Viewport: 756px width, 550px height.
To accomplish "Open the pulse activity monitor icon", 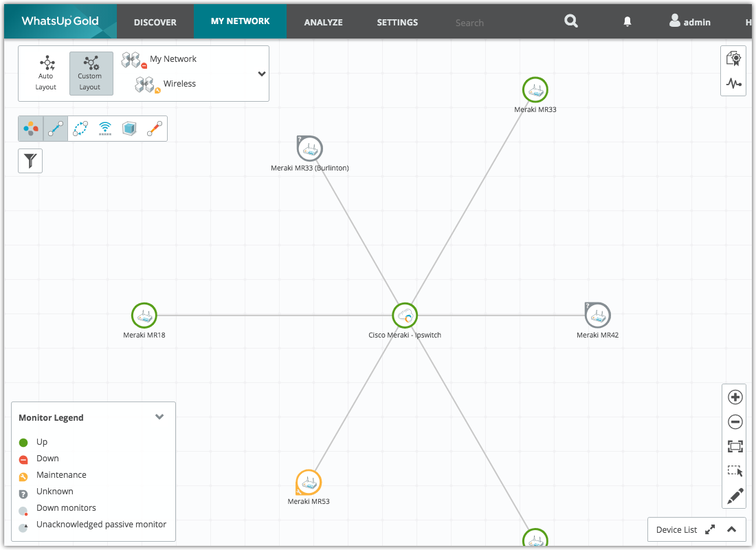I will 733,83.
